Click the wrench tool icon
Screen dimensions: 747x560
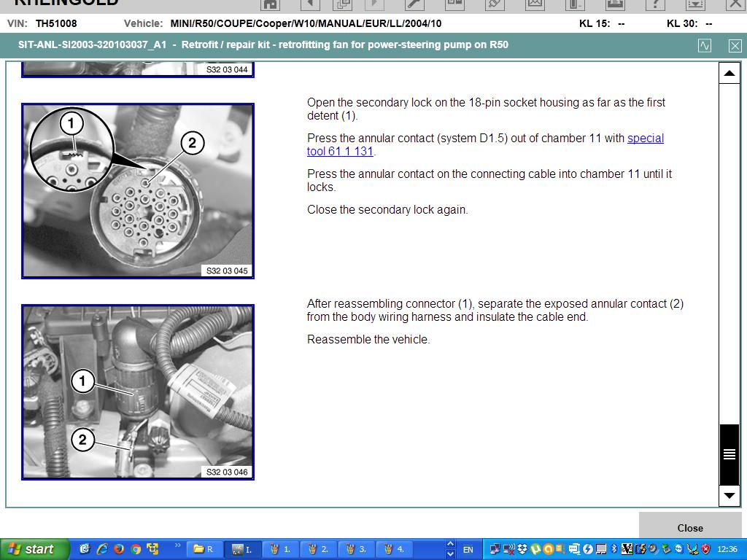coord(414,4)
